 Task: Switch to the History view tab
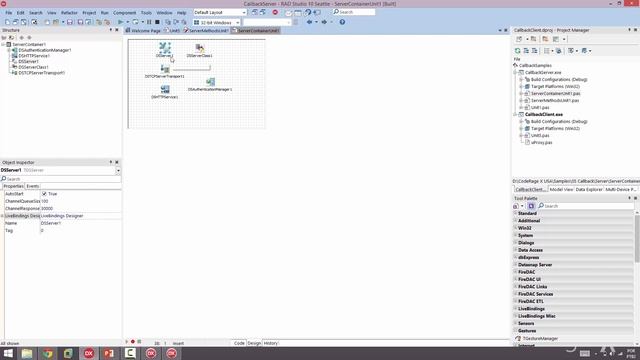point(270,343)
